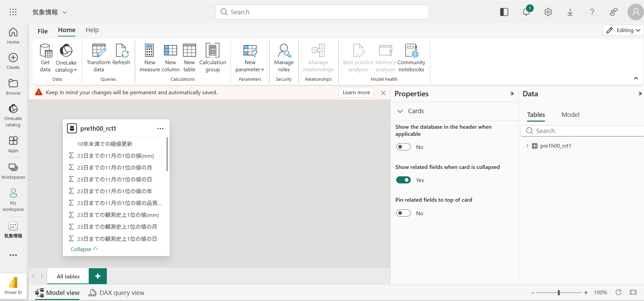The width and height of the screenshot is (644, 301).
Task: Open the user account avatar
Action: [x=636, y=12]
